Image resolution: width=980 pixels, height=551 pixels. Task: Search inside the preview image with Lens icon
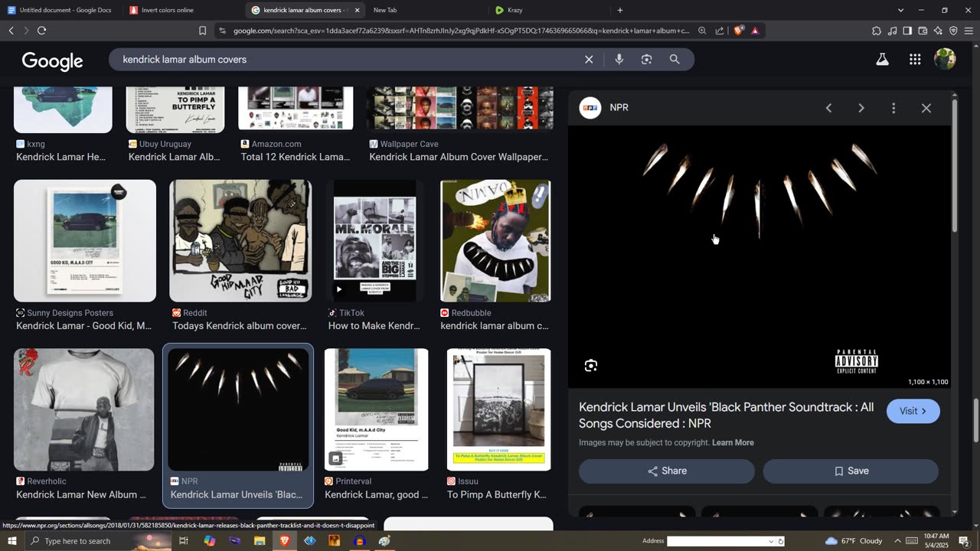click(590, 366)
